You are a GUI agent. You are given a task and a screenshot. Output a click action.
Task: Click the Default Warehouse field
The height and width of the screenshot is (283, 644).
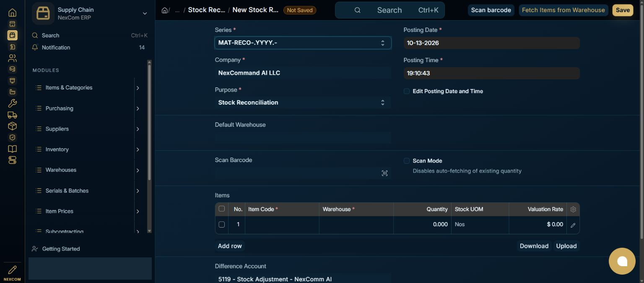coord(303,138)
